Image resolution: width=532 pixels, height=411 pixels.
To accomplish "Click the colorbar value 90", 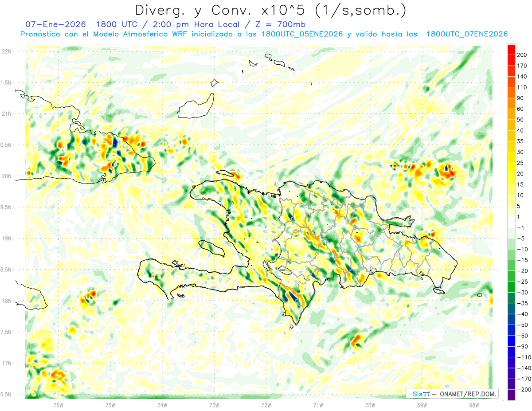I will 520,98.
